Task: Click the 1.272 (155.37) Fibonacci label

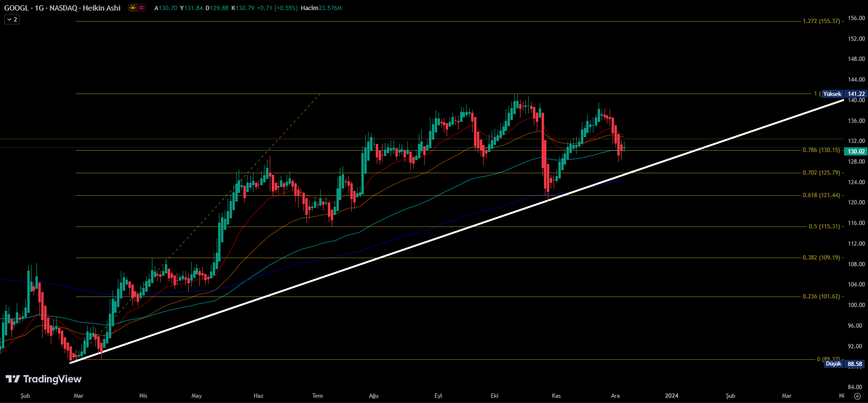Action: [822, 21]
